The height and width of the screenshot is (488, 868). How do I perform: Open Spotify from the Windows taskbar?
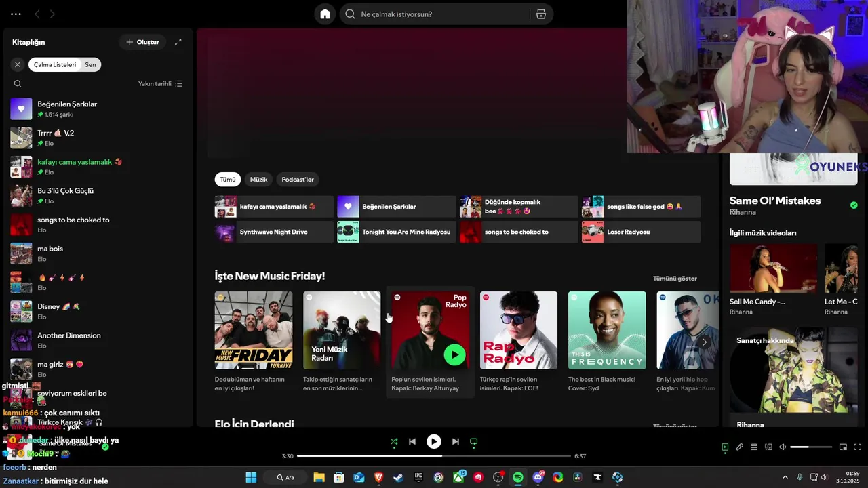point(517,477)
